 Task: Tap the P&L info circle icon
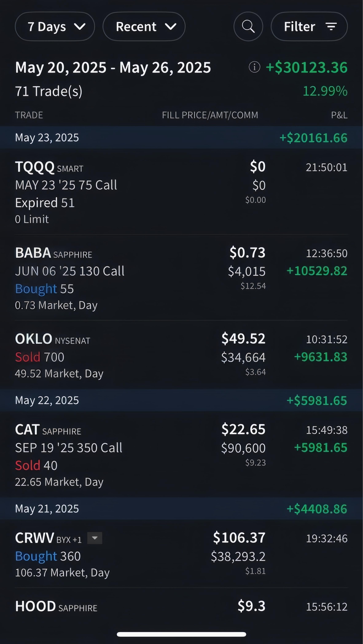tap(254, 67)
